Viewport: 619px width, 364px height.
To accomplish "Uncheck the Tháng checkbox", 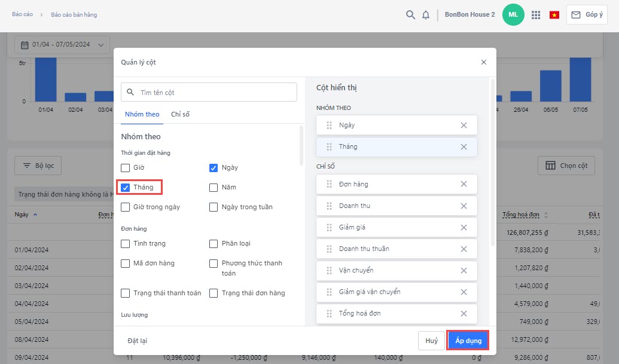I will 126,188.
